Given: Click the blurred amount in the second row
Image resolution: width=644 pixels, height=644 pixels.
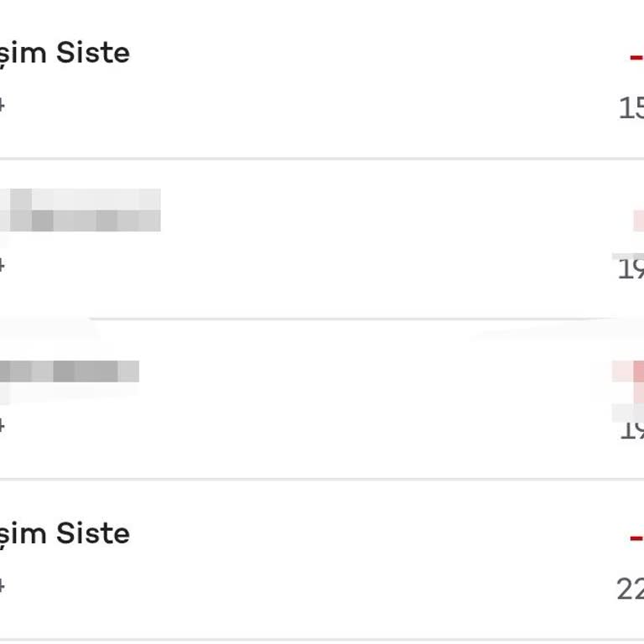Looking at the screenshot, I should tap(638, 220).
